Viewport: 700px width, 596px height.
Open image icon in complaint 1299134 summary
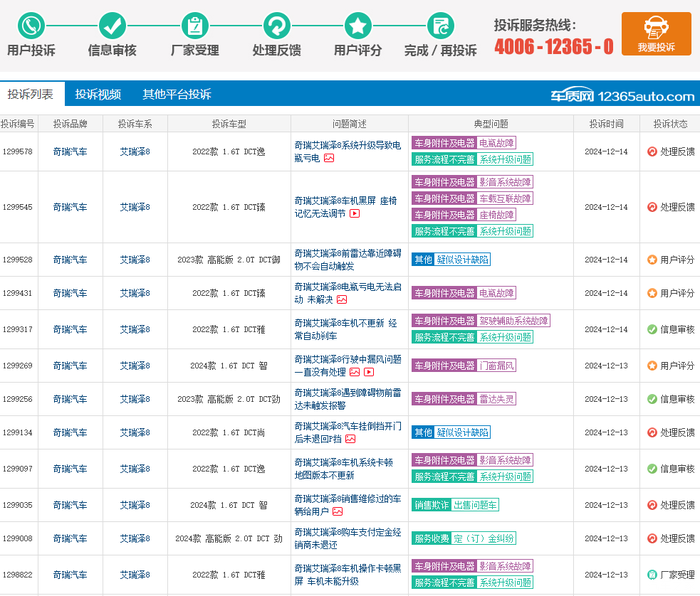pyautogui.click(x=350, y=439)
